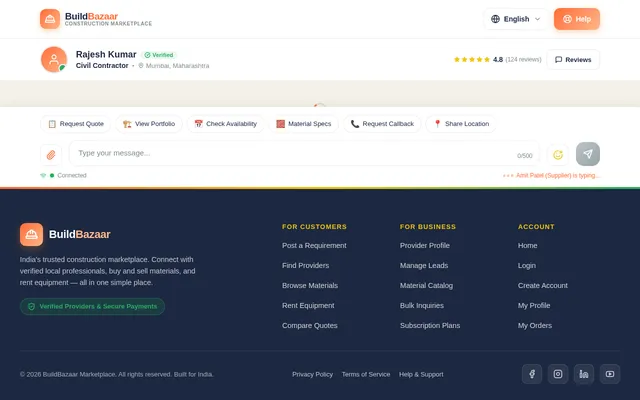Click the Facebook social icon

(x=532, y=374)
